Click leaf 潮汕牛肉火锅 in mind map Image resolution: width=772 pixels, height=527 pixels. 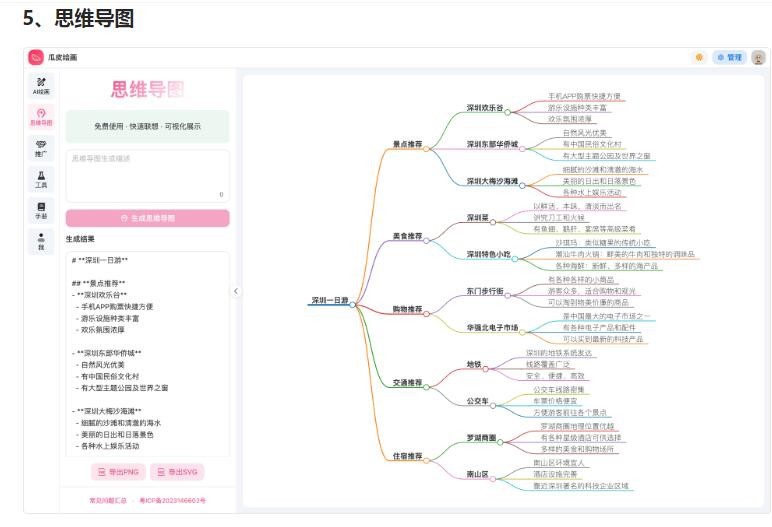[625, 254]
